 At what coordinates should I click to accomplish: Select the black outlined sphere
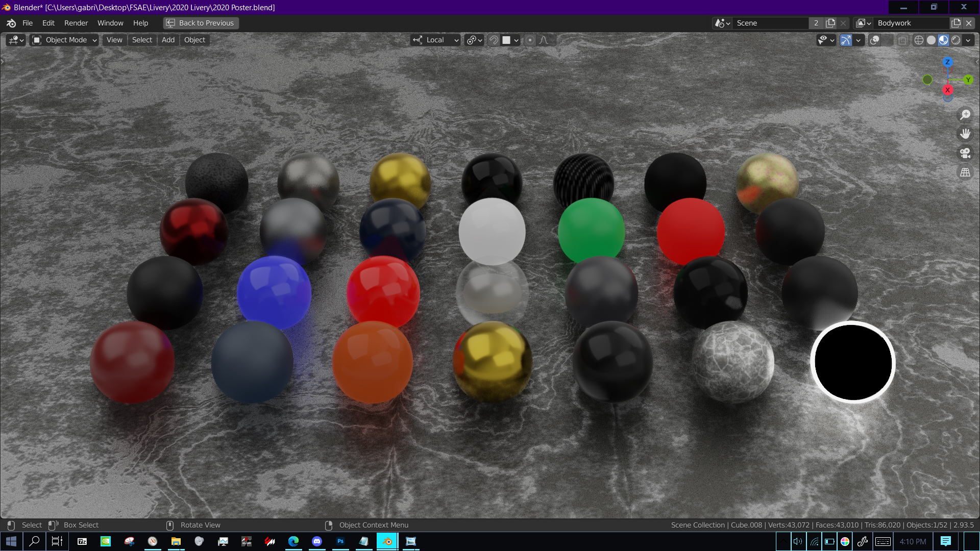tap(853, 362)
